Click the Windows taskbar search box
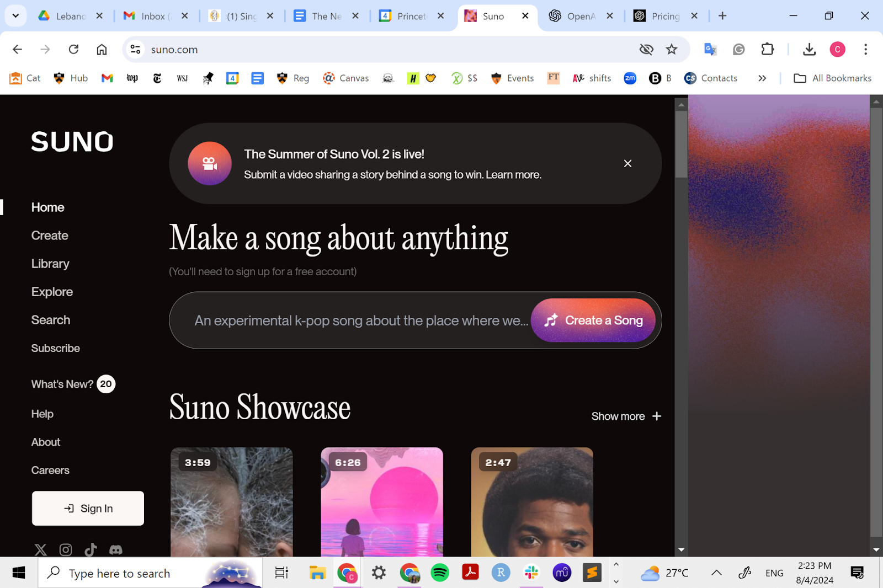Viewport: 883px width, 588px height. (150, 573)
